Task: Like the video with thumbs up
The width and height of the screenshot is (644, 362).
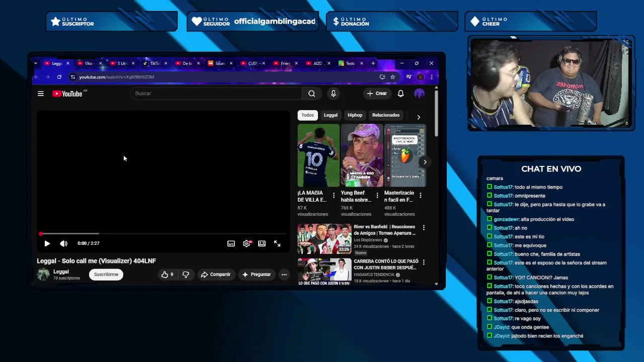Action: (167, 275)
